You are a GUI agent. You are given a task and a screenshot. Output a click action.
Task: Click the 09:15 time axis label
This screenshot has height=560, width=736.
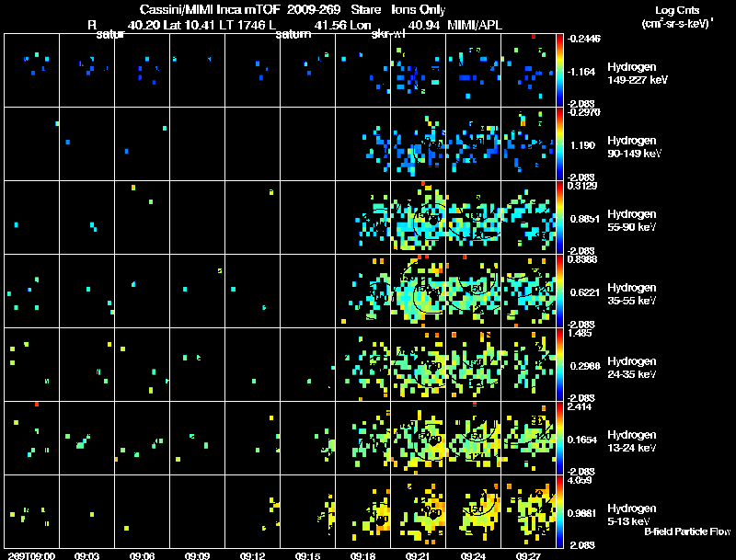[x=307, y=555]
